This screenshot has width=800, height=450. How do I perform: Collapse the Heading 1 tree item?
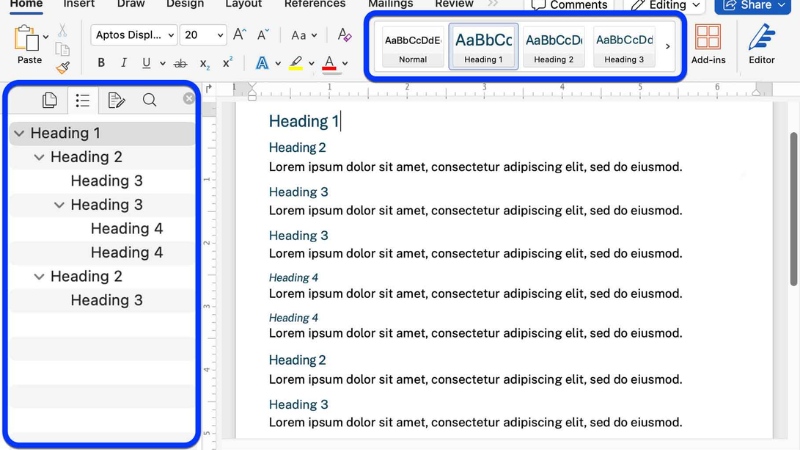click(x=19, y=133)
